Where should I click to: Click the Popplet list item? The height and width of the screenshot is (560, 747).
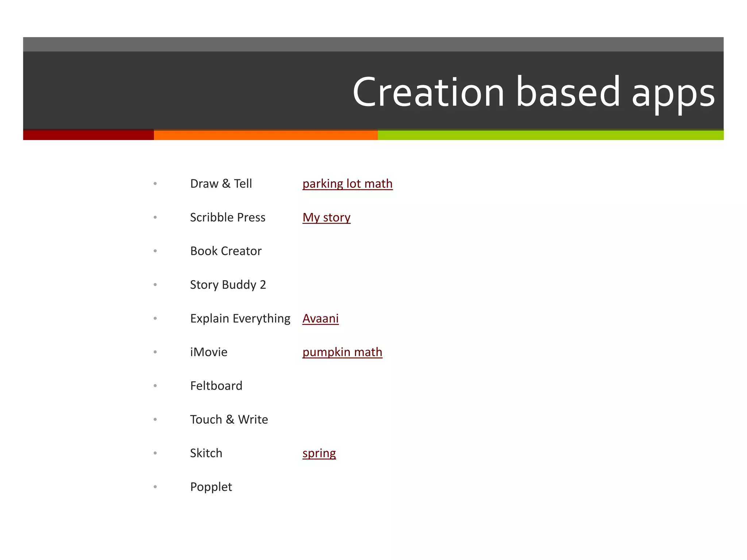click(x=211, y=487)
